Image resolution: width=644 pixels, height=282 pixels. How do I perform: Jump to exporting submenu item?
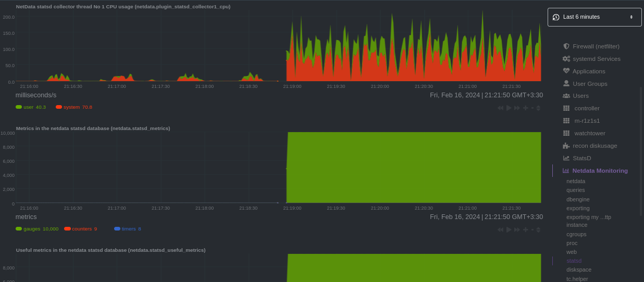pos(578,208)
